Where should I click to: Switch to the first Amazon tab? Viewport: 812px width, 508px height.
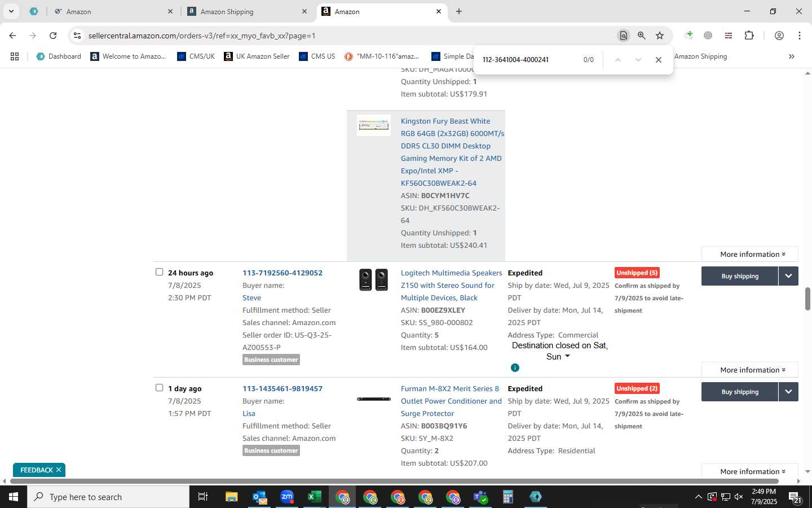point(114,11)
